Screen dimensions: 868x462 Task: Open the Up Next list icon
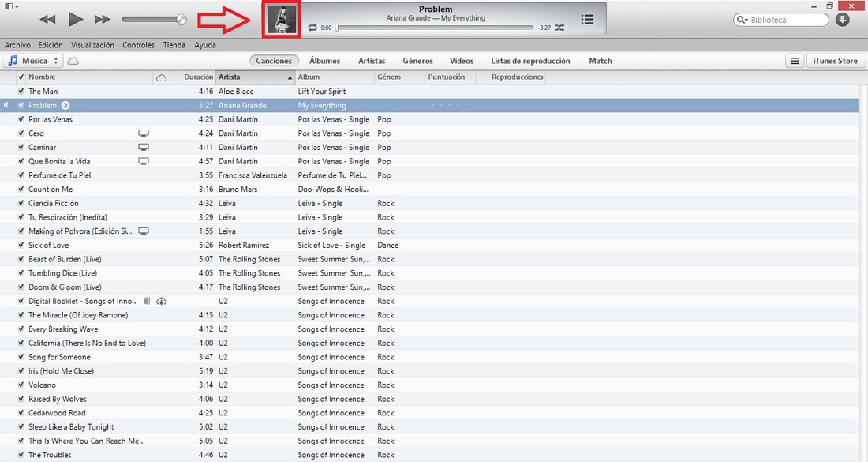point(587,20)
